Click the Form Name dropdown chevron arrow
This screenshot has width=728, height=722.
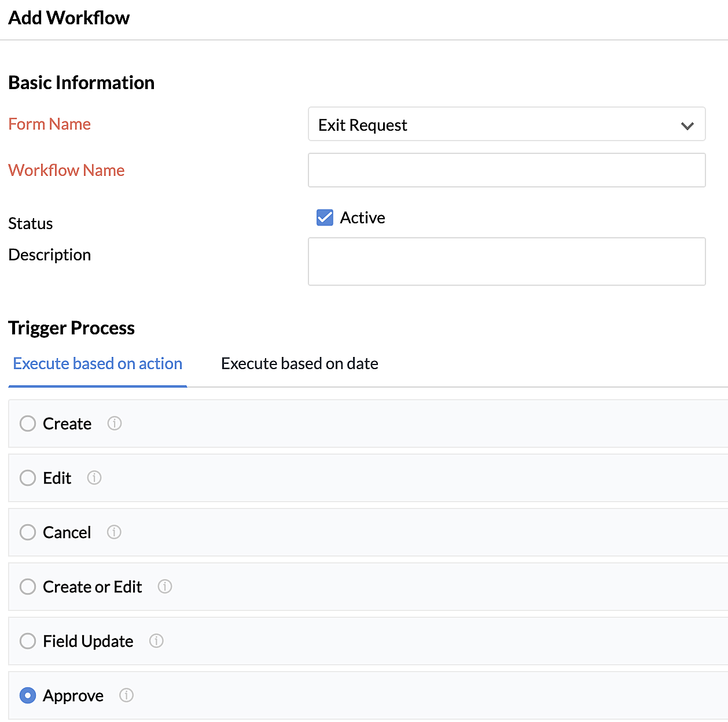click(687, 126)
